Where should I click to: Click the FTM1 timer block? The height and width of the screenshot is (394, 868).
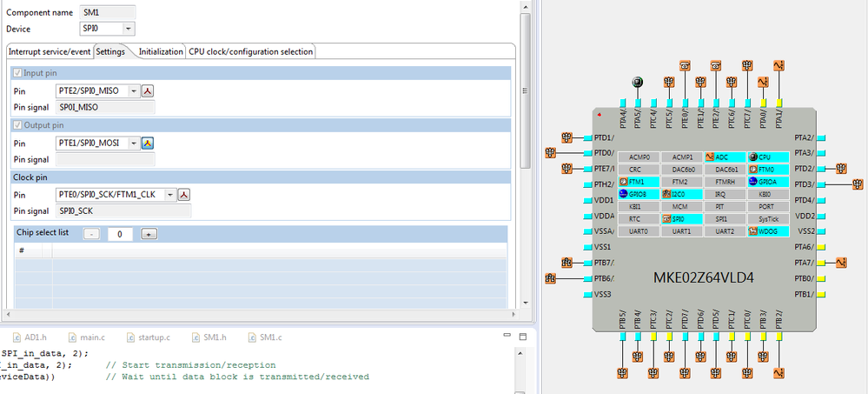pos(639,181)
